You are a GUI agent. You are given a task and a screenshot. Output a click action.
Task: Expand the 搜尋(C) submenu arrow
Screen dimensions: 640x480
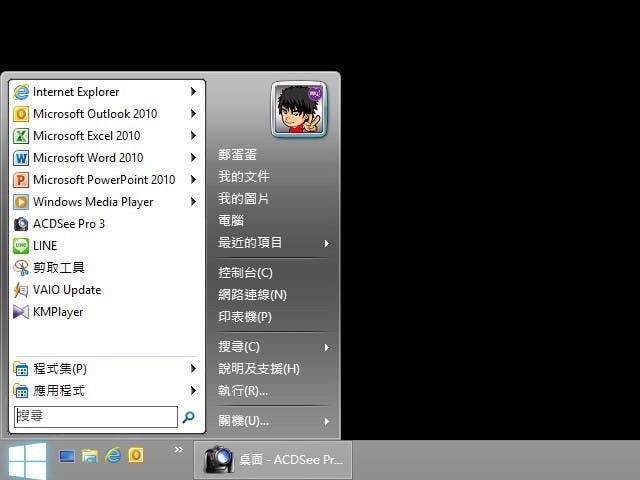click(x=327, y=348)
